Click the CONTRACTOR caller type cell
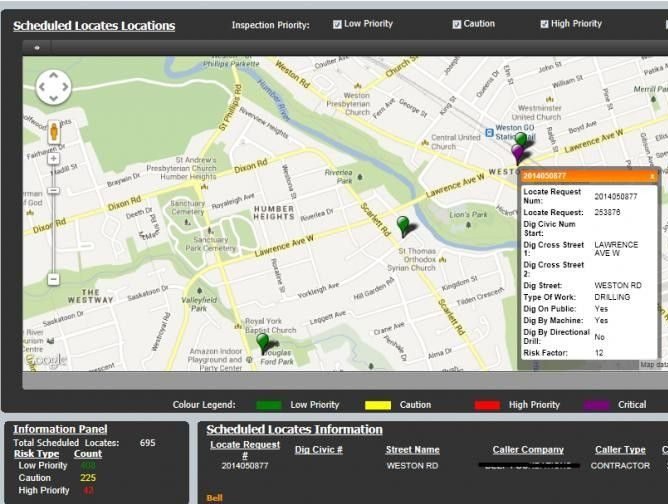668x504 pixels. [x=620, y=466]
